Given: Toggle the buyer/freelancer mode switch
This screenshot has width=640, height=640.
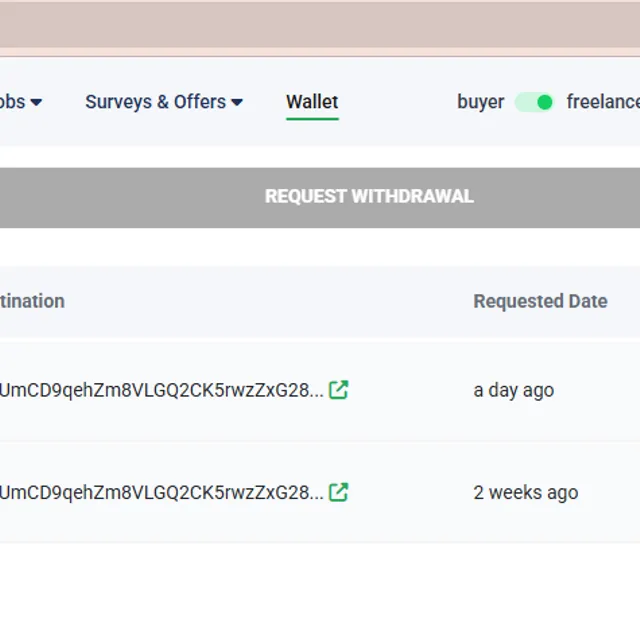Looking at the screenshot, I should coord(535,102).
